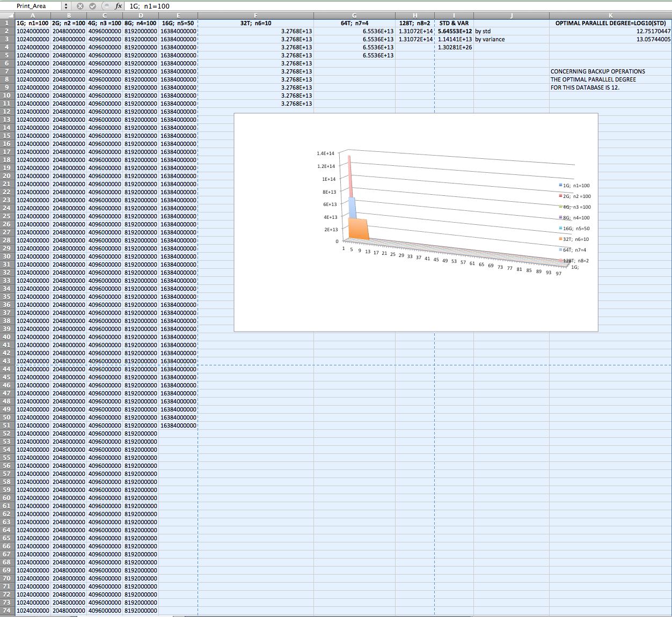Click the chart axis label 2E+13
The height and width of the screenshot is (617, 672).
(x=331, y=230)
